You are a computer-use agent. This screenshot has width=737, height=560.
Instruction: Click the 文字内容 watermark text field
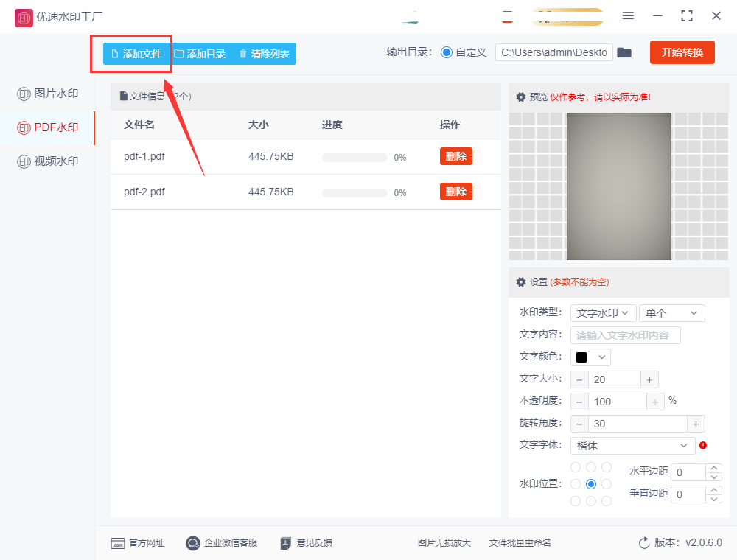click(x=625, y=335)
